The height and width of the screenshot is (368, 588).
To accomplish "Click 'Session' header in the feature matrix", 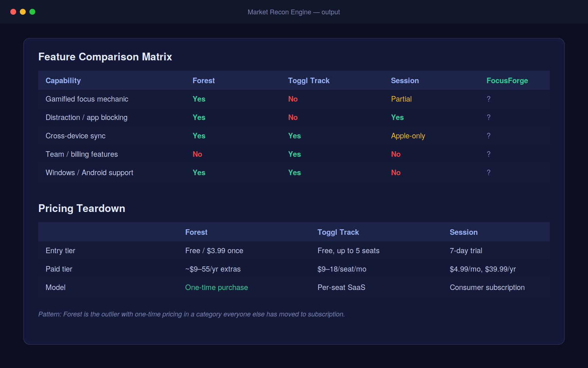I will 405,81.
